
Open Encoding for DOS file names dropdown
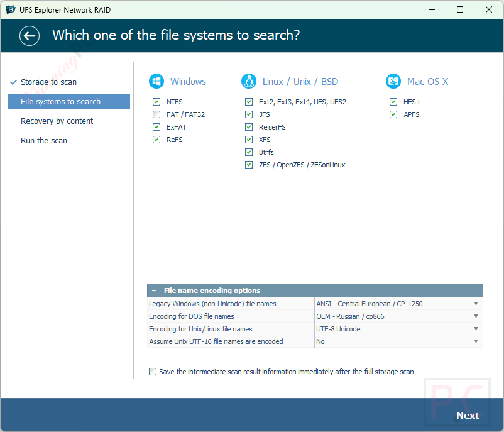pos(398,316)
